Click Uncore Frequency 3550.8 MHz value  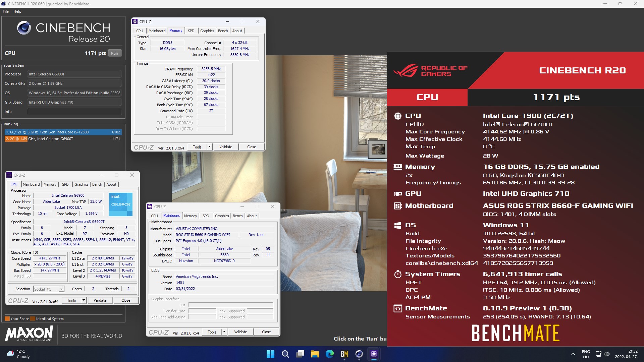point(240,55)
